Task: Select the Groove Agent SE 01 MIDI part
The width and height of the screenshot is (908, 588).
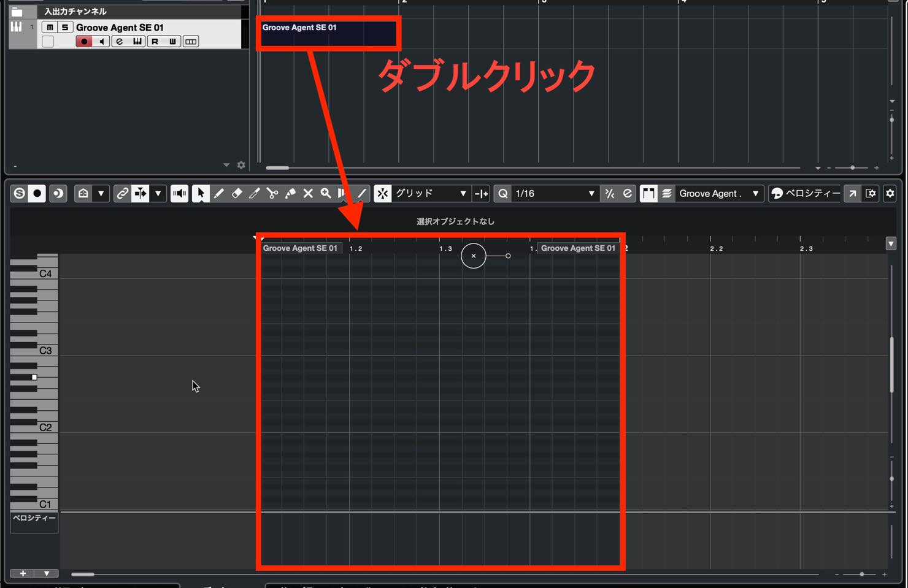Action: click(328, 33)
